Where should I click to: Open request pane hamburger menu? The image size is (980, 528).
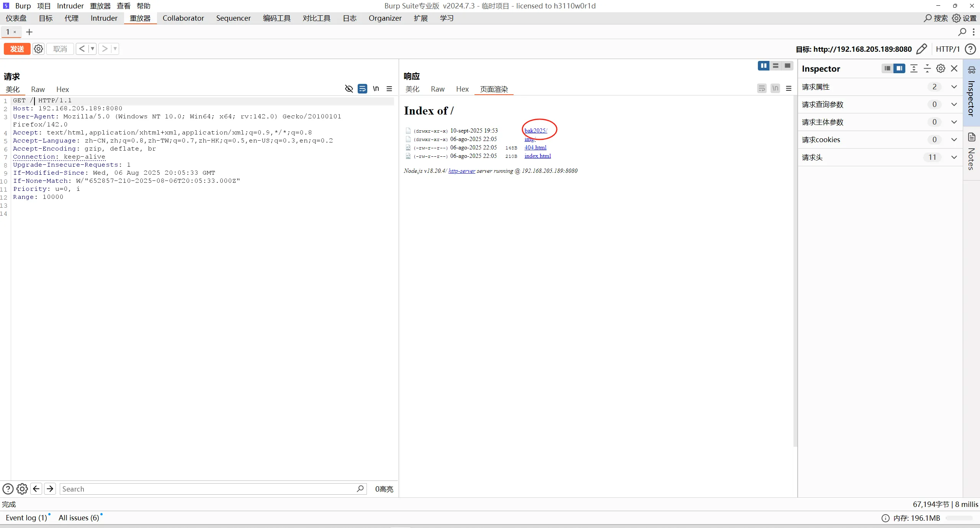coord(389,89)
